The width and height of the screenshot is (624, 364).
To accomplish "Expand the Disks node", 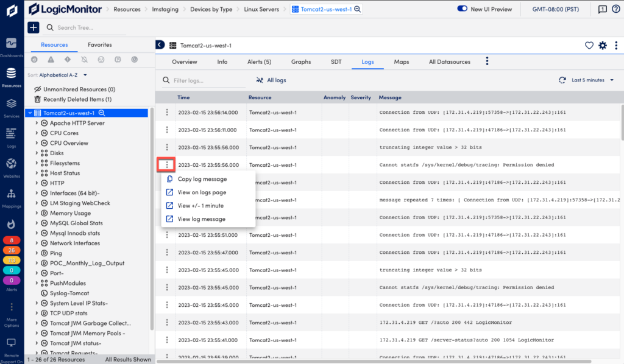I will coord(37,153).
